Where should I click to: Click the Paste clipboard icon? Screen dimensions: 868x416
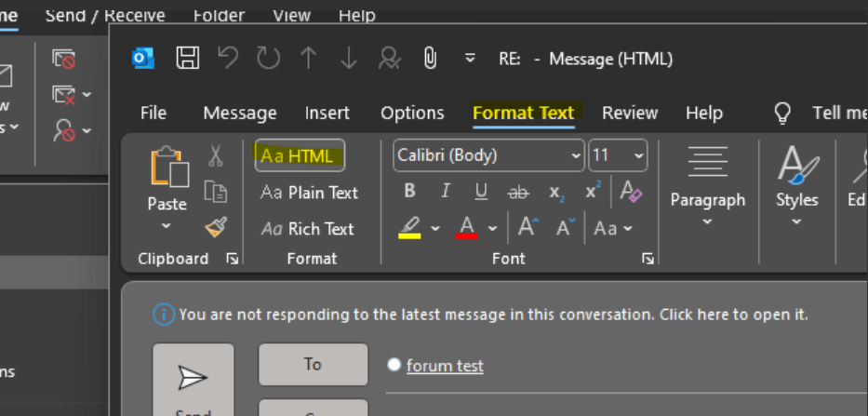169,167
